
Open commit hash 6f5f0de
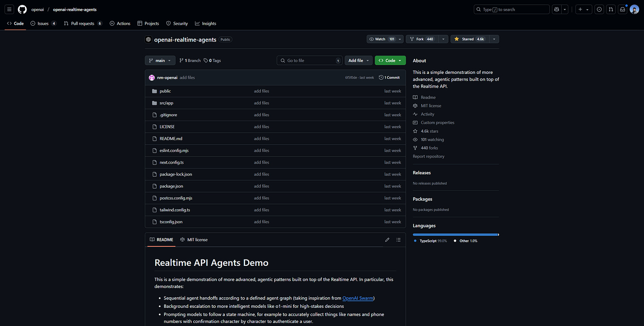pos(352,77)
